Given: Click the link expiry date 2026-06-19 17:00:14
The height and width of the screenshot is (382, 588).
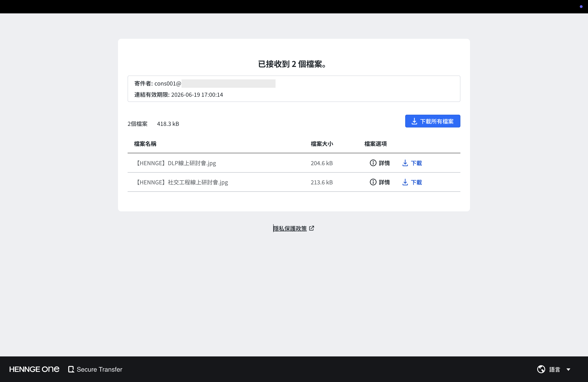Looking at the screenshot, I should coord(197,95).
